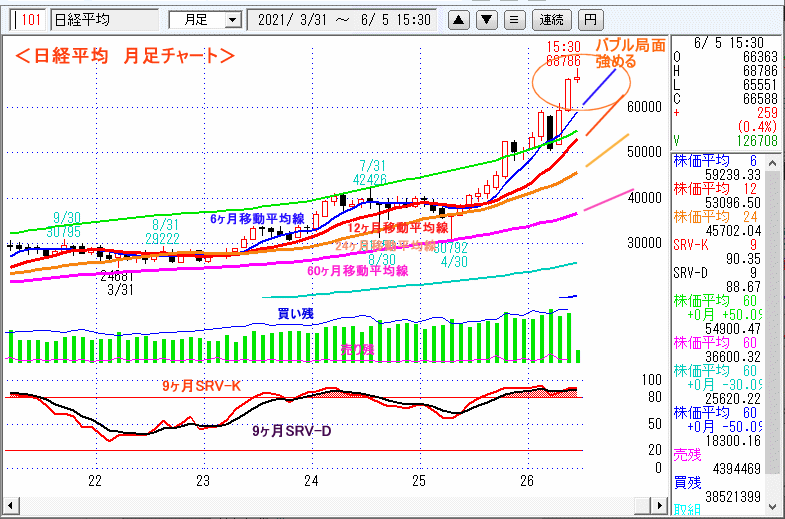Screen dimensions: 785x519
Task: Click the 8/31 29222 label
Action: [x=162, y=232]
